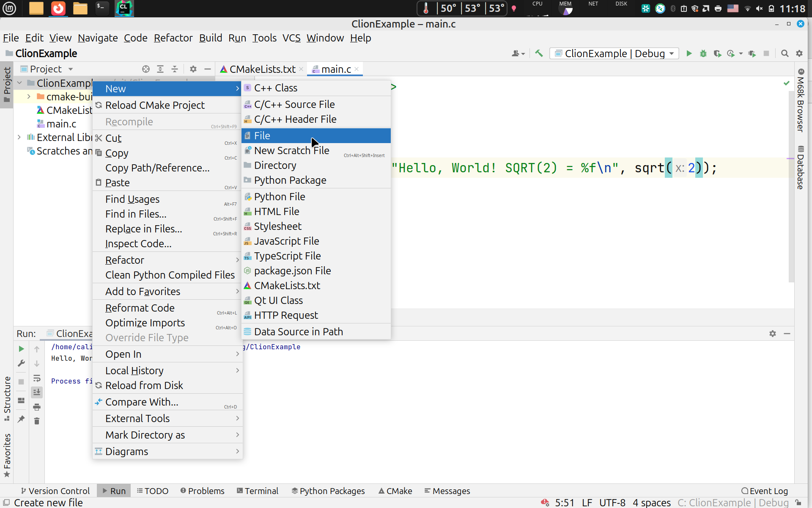Toggle soft-wrap in the Run console
The height and width of the screenshot is (508, 812).
pos(37,378)
